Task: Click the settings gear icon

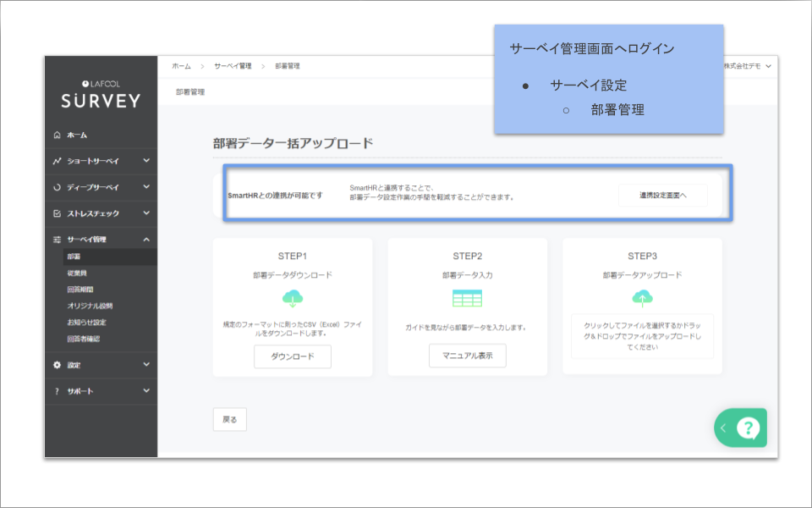Action: pos(57,365)
